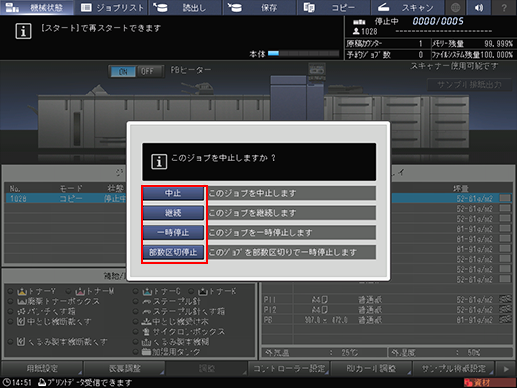The width and height of the screenshot is (517, 388).
Task: Click the 継続 button to continue job
Action: click(173, 213)
